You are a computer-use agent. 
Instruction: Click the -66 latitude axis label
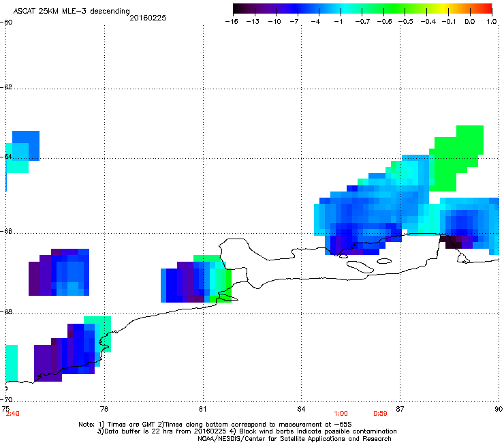tap(6, 232)
